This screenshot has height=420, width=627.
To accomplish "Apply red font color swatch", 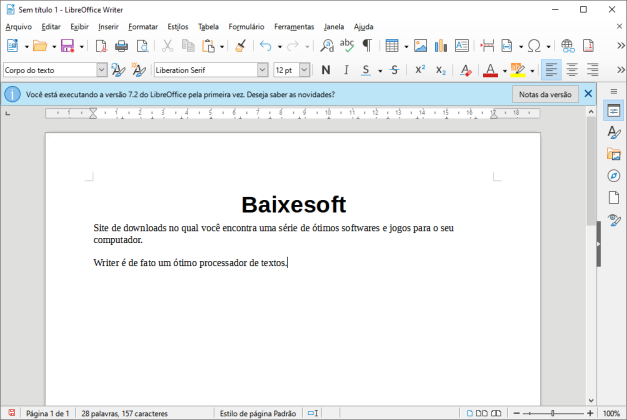I will [x=490, y=70].
